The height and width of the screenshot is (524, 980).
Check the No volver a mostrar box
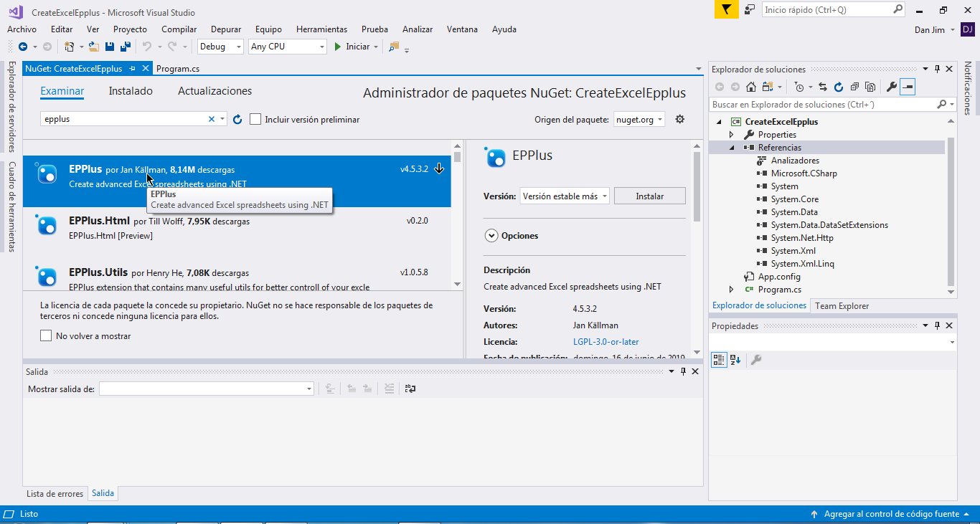pyautogui.click(x=46, y=335)
